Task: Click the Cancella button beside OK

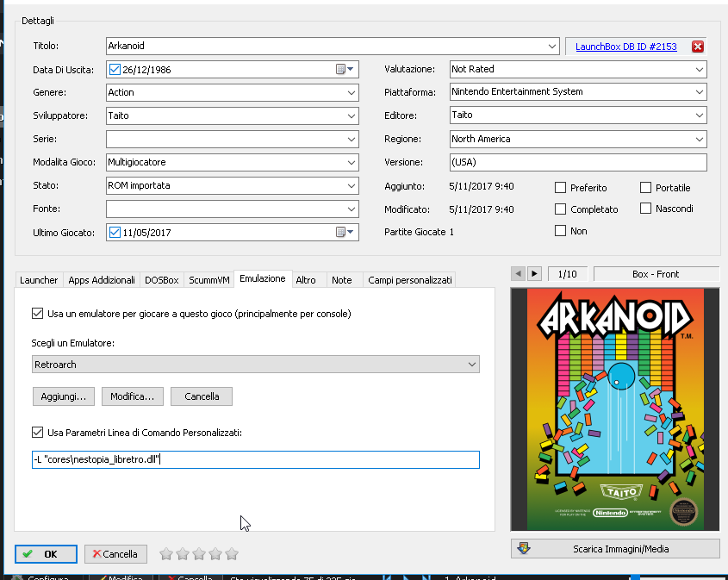Action: pos(115,554)
